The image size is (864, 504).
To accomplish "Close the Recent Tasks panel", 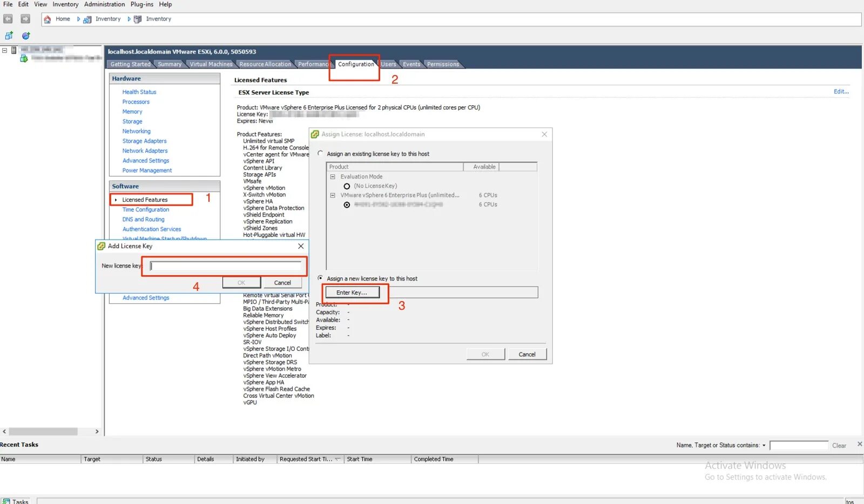I will pos(860,444).
